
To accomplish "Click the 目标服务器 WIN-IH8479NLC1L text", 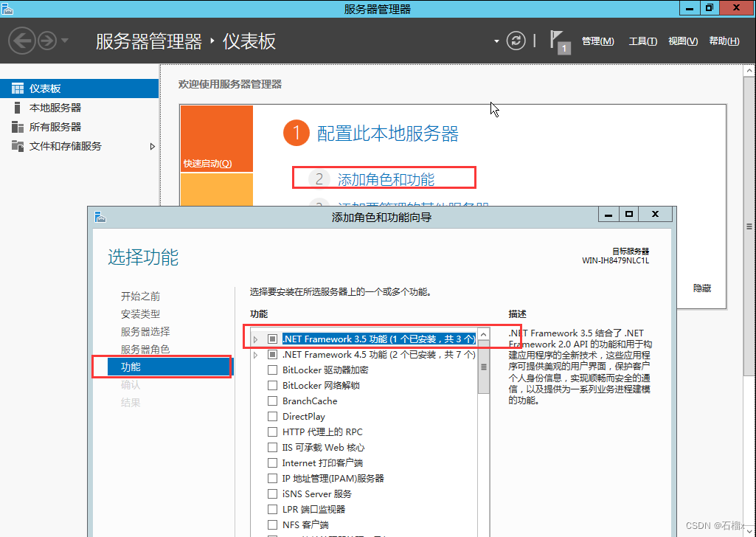I will 615,256.
